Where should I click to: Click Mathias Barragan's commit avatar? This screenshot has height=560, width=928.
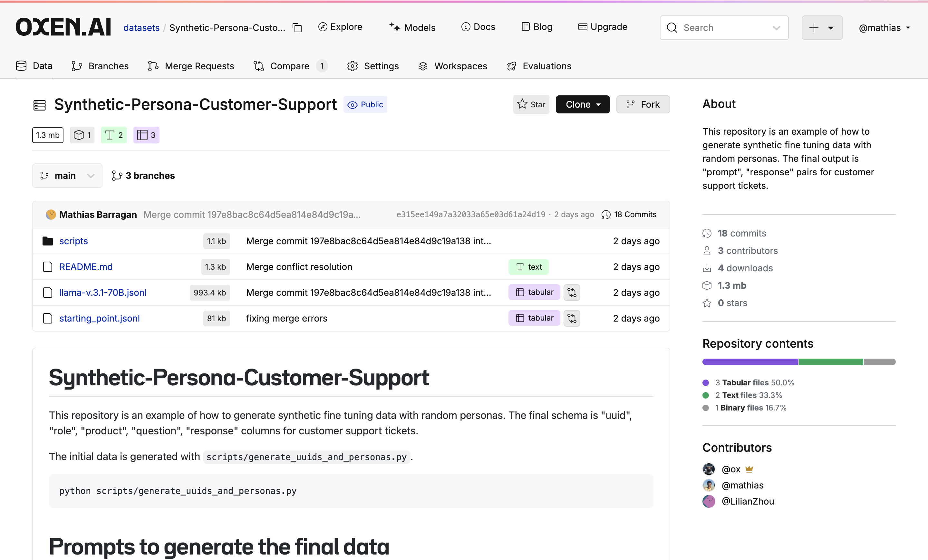click(51, 215)
